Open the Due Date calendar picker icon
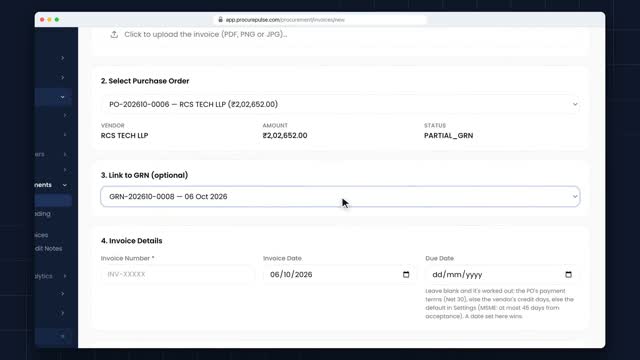This screenshot has height=360, width=640. point(568,275)
